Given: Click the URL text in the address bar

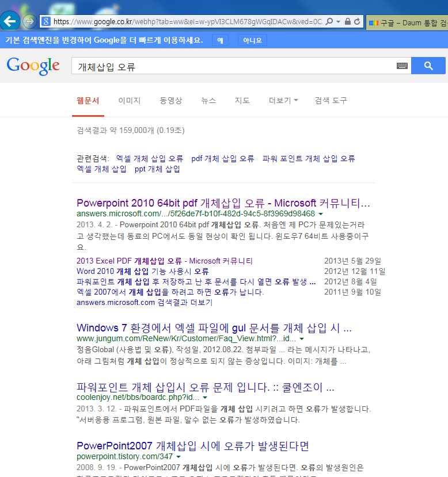Looking at the screenshot, I should click(x=188, y=22).
